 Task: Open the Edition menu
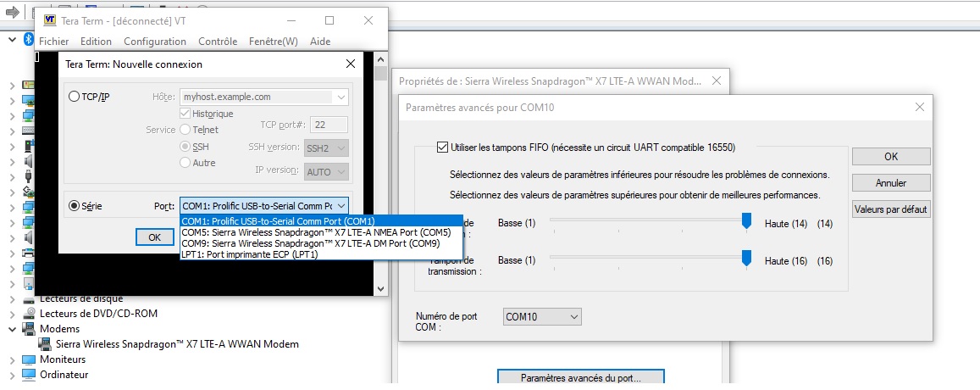pyautogui.click(x=96, y=42)
